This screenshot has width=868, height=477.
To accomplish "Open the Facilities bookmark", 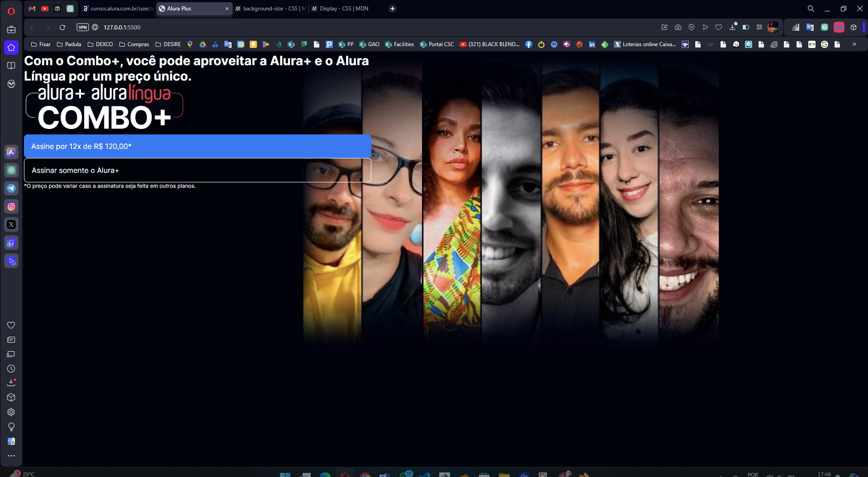I will click(399, 44).
